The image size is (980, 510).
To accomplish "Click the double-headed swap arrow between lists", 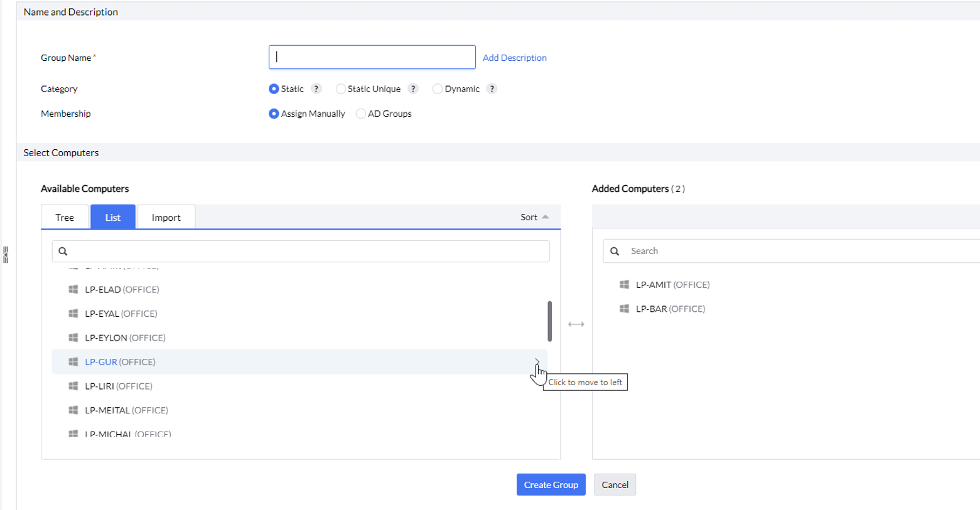I will pos(576,324).
